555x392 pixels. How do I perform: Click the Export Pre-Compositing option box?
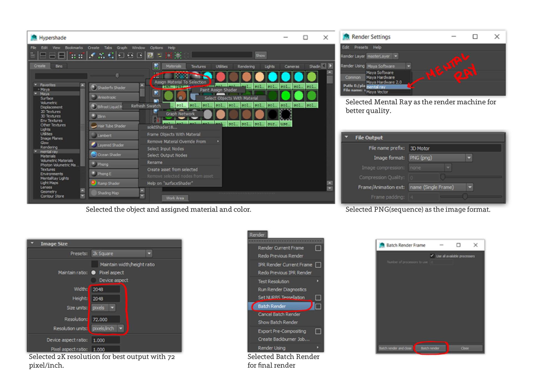pos(318,331)
